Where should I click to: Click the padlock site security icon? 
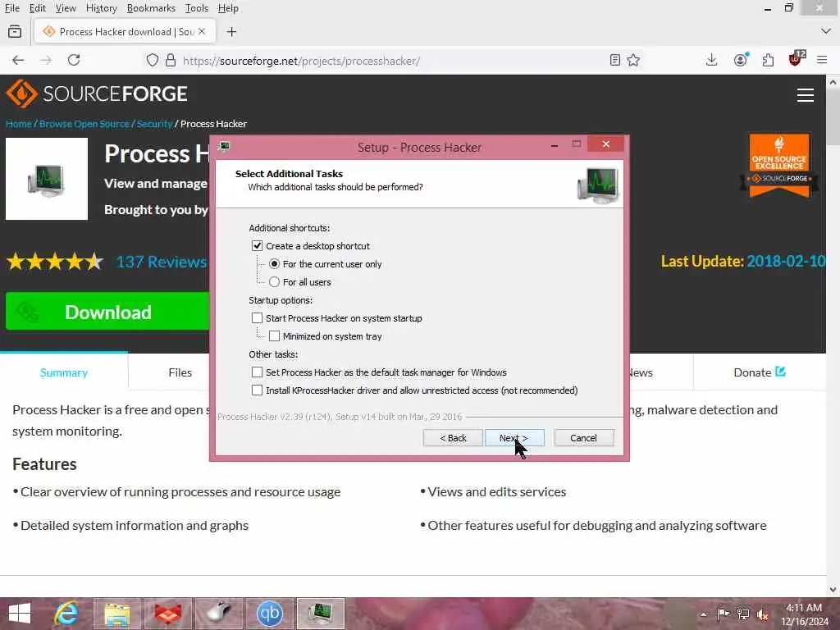171,60
